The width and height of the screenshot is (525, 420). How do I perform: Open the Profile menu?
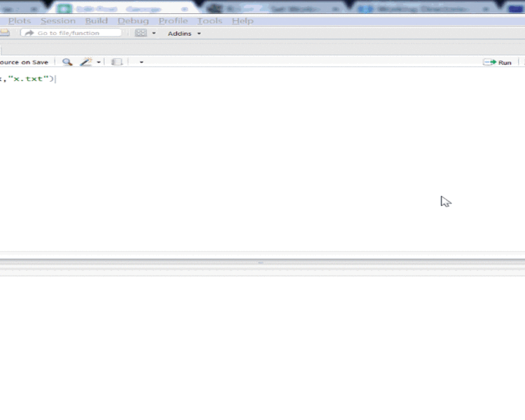click(x=173, y=21)
